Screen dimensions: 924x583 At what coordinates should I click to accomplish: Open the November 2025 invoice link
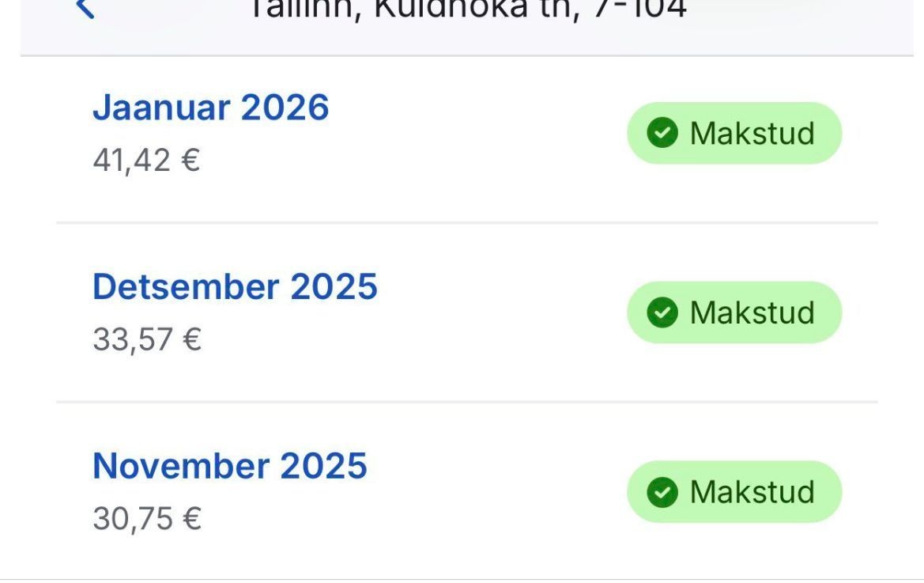point(230,465)
